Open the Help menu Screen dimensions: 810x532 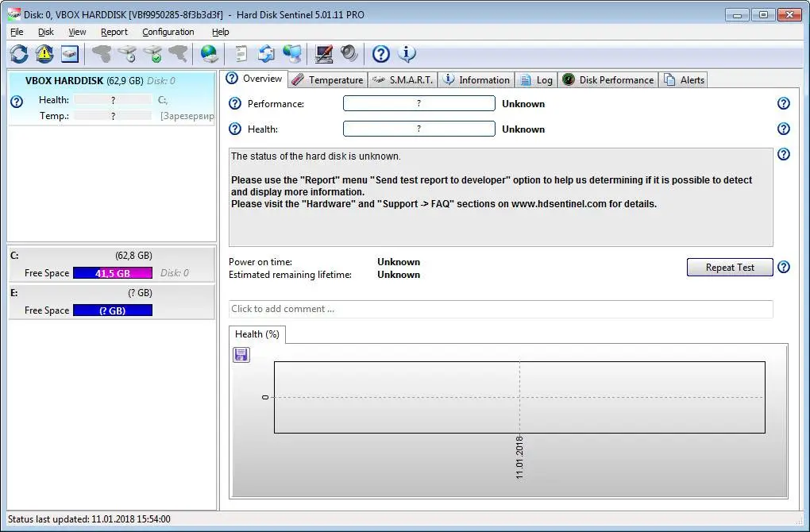[221, 32]
